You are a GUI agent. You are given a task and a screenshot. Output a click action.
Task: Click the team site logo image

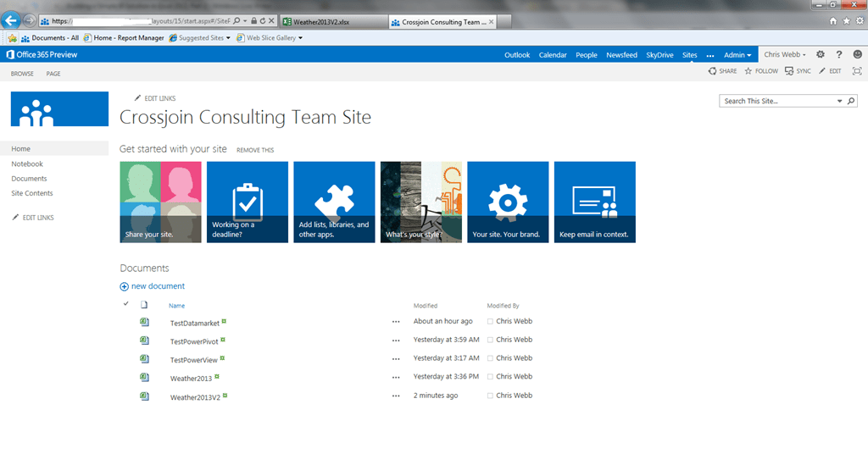pyautogui.click(x=59, y=109)
